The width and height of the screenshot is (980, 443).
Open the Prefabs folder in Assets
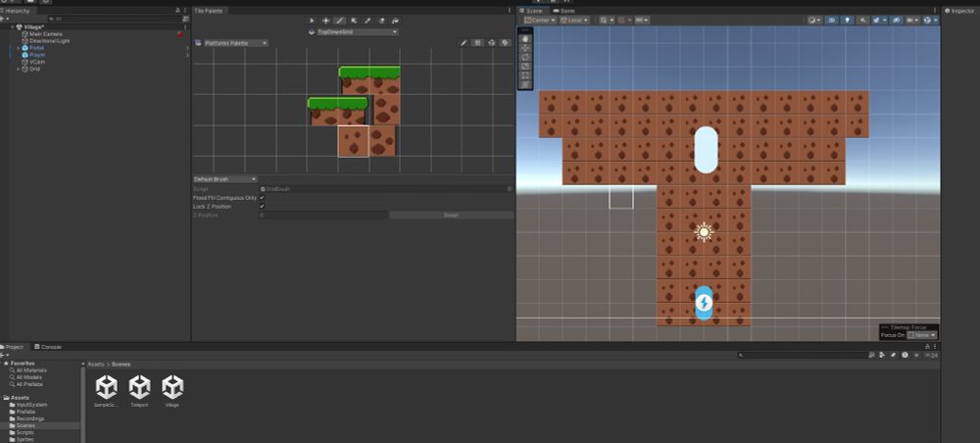tap(25, 412)
